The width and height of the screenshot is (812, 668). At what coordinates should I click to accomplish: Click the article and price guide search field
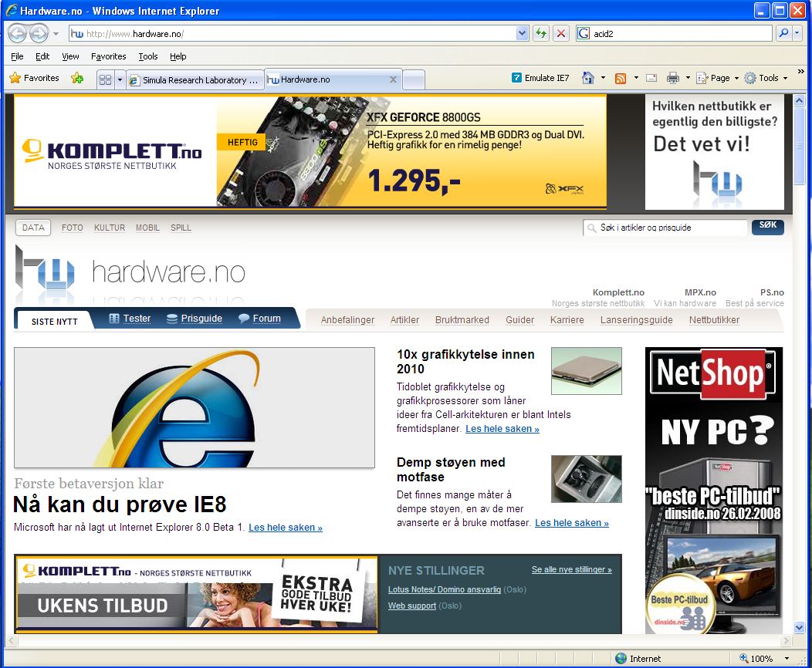665,228
